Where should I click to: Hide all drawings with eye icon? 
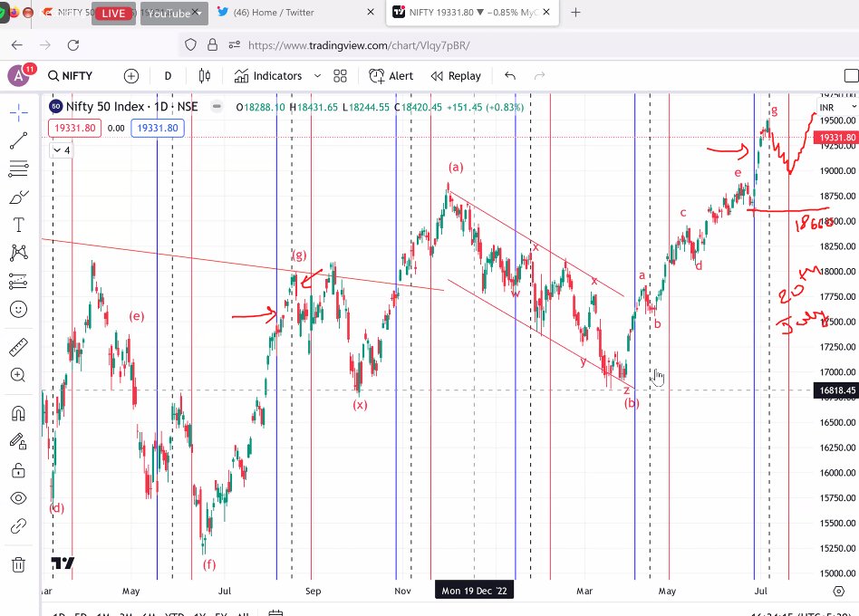[18, 498]
